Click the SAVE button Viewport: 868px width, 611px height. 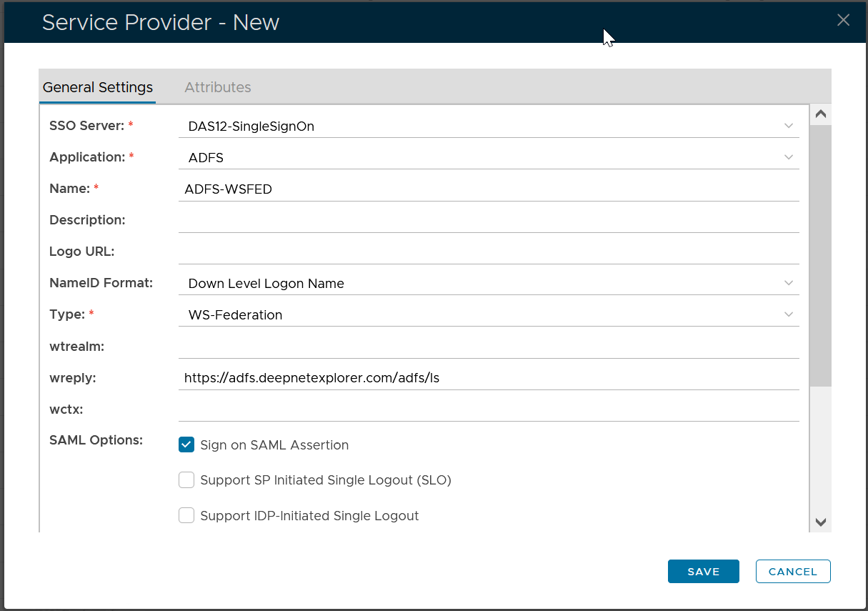(703, 572)
